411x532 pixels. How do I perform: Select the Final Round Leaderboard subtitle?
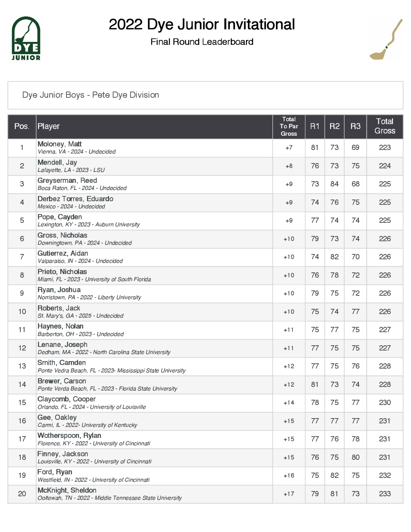tap(202, 42)
